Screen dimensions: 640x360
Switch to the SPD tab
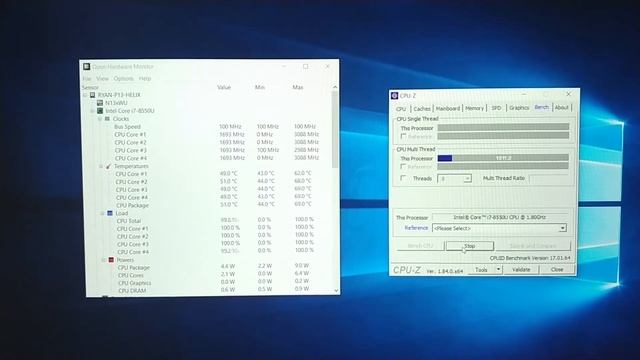pyautogui.click(x=496, y=108)
